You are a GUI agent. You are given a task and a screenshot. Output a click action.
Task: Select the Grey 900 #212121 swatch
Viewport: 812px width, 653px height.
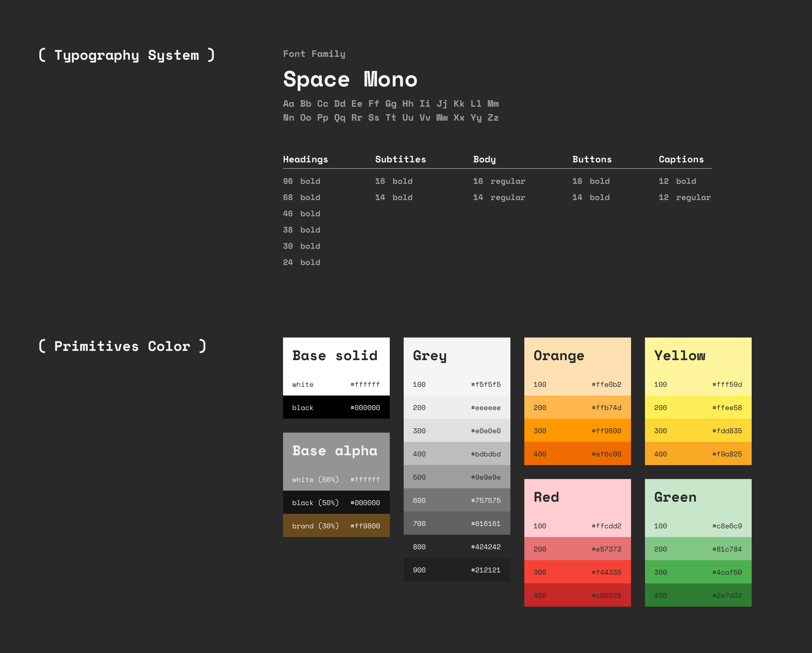pos(456,569)
